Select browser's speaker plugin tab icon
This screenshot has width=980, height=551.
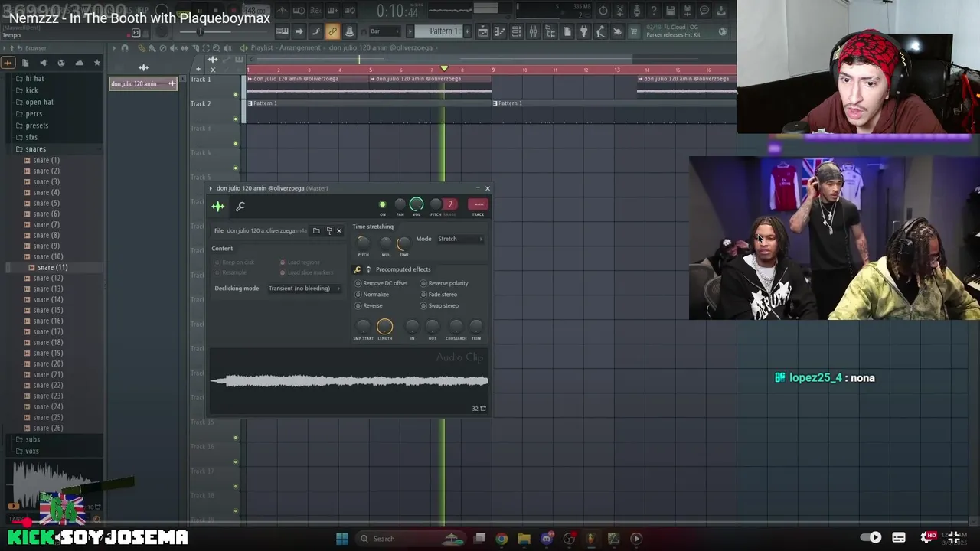coord(44,63)
